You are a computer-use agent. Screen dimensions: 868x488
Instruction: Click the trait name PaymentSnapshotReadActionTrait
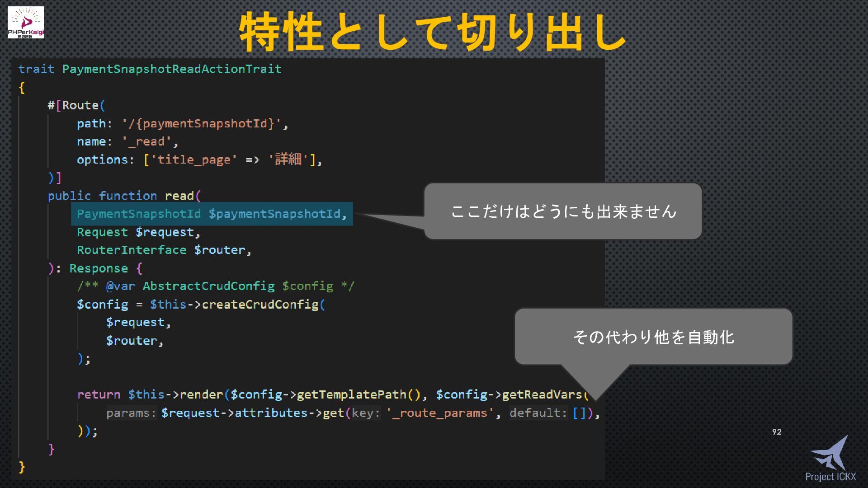point(172,69)
